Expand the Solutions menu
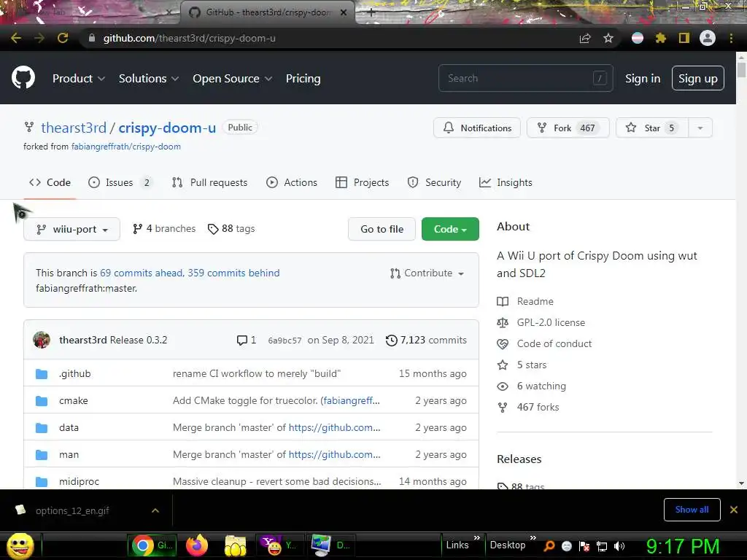Viewport: 747px width, 560px height. (x=149, y=79)
